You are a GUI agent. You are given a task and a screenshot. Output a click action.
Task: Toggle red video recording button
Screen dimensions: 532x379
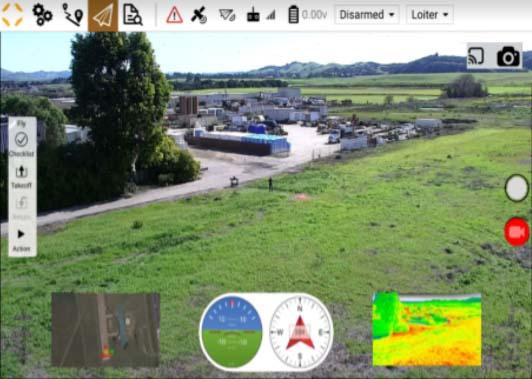[517, 232]
